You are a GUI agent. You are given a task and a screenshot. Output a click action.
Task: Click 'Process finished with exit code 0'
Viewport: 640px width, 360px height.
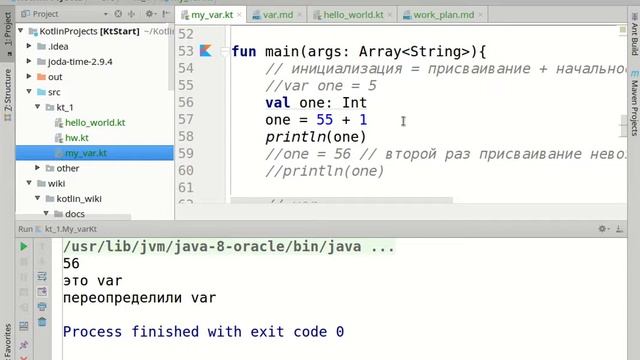(203, 331)
